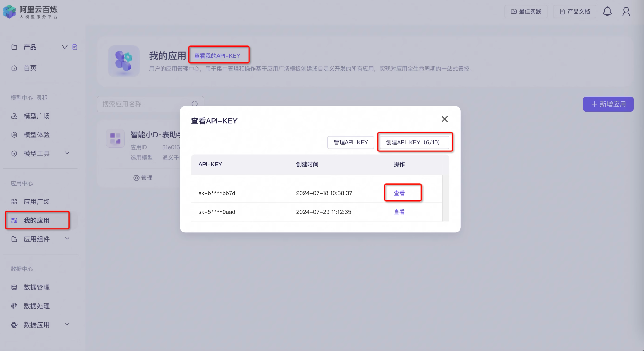Open the user account profile icon
This screenshot has height=351, width=644.
626,12
